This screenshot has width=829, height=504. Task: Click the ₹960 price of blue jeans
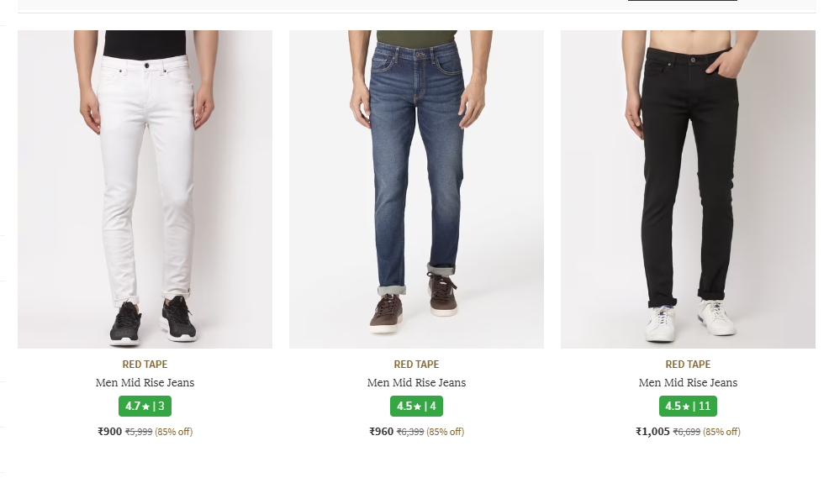382,432
